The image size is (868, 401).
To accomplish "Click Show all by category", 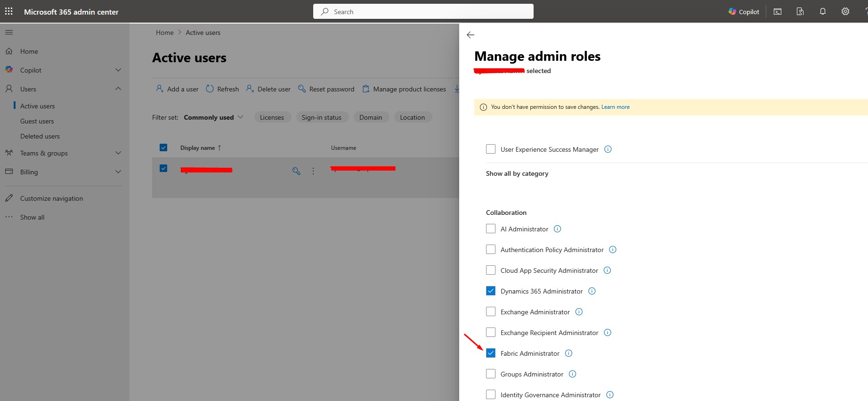I will (517, 173).
